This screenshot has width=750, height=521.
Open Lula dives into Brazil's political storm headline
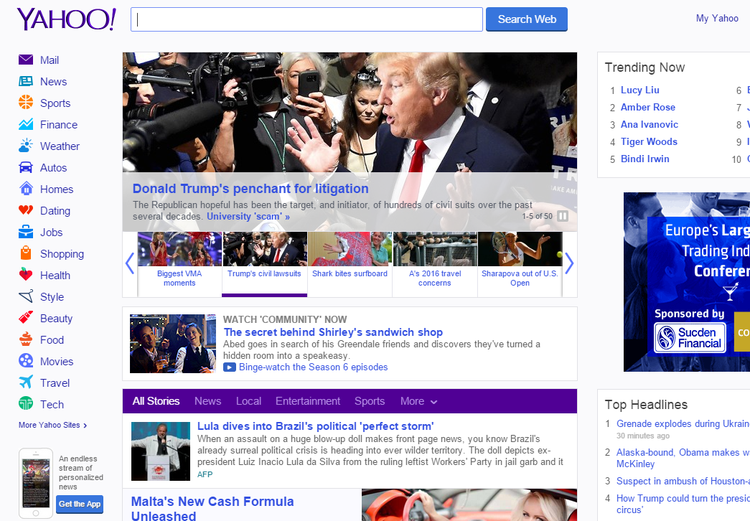tap(316, 426)
